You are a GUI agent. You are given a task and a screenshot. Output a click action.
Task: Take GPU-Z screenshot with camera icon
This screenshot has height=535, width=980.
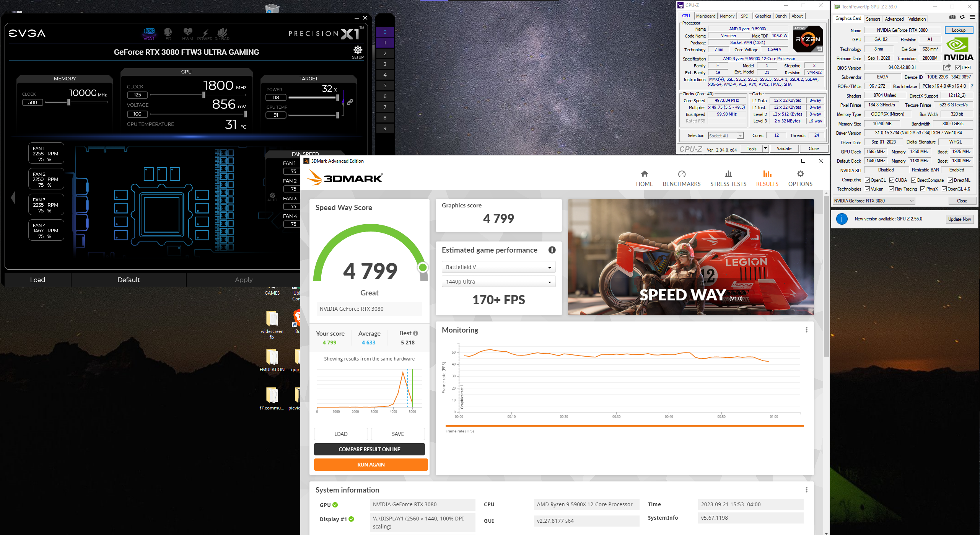point(952,17)
